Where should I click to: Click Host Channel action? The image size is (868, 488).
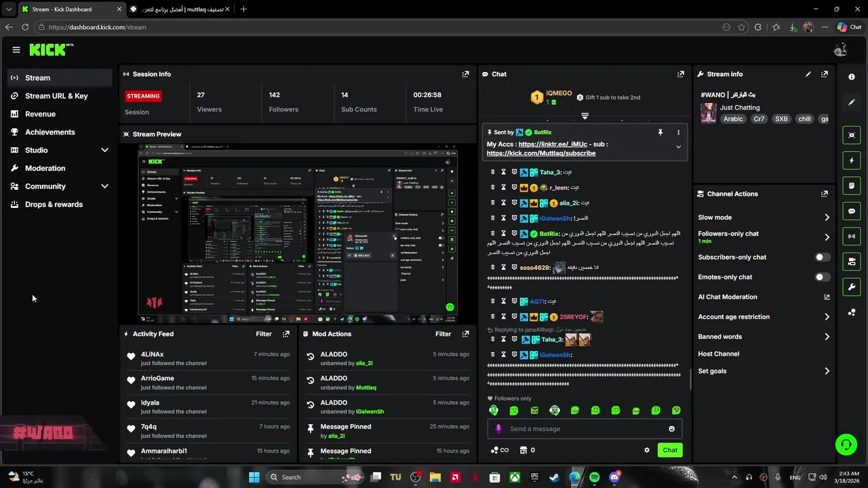tap(719, 354)
